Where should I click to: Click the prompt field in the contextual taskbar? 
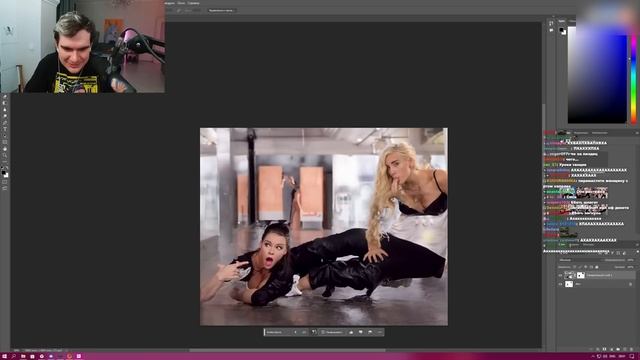click(277, 332)
